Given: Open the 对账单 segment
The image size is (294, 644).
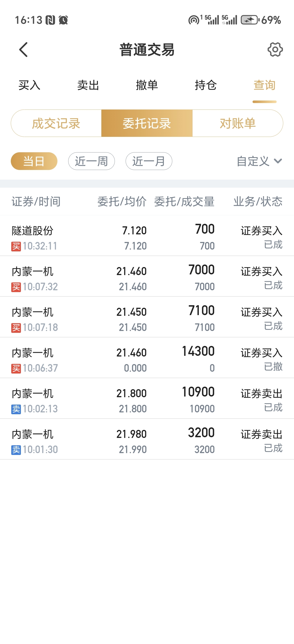Looking at the screenshot, I should (x=237, y=123).
